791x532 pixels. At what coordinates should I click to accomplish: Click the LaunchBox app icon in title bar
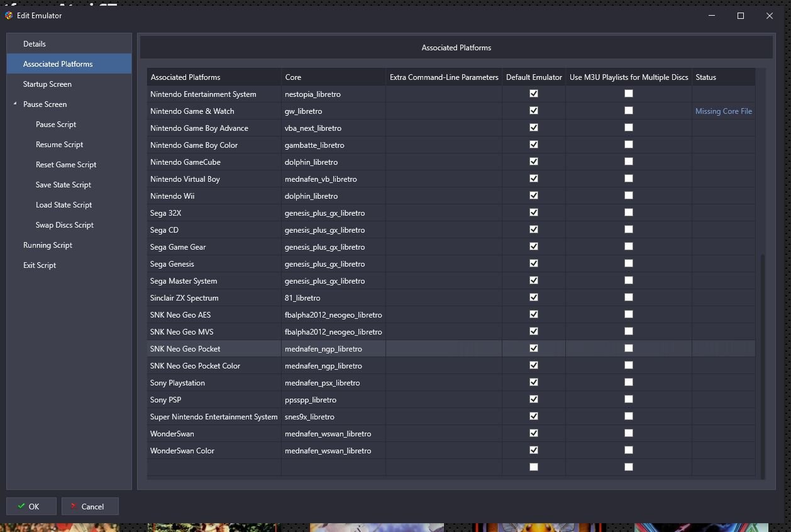(9, 16)
